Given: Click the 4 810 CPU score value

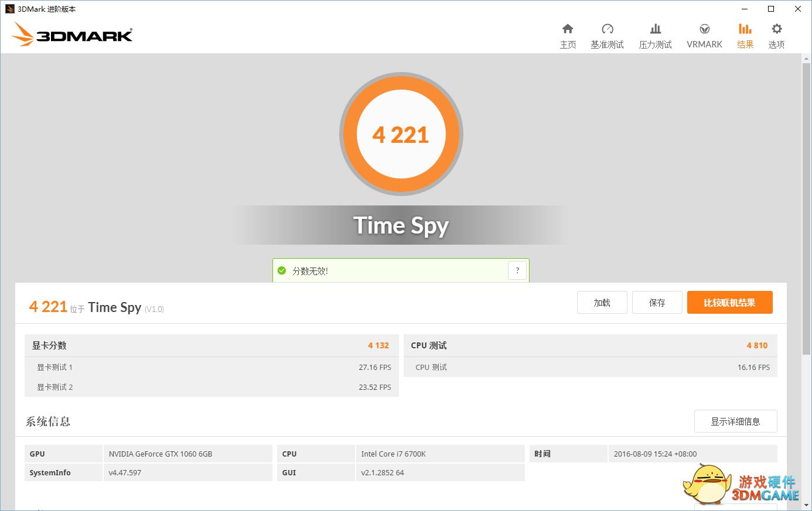Looking at the screenshot, I should 757,345.
